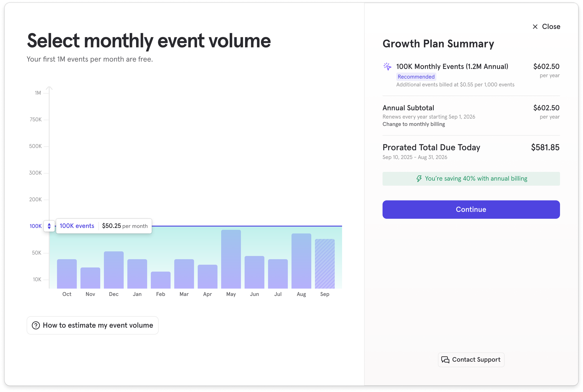Open Contact Support
This screenshot has width=583, height=392.
[471, 360]
